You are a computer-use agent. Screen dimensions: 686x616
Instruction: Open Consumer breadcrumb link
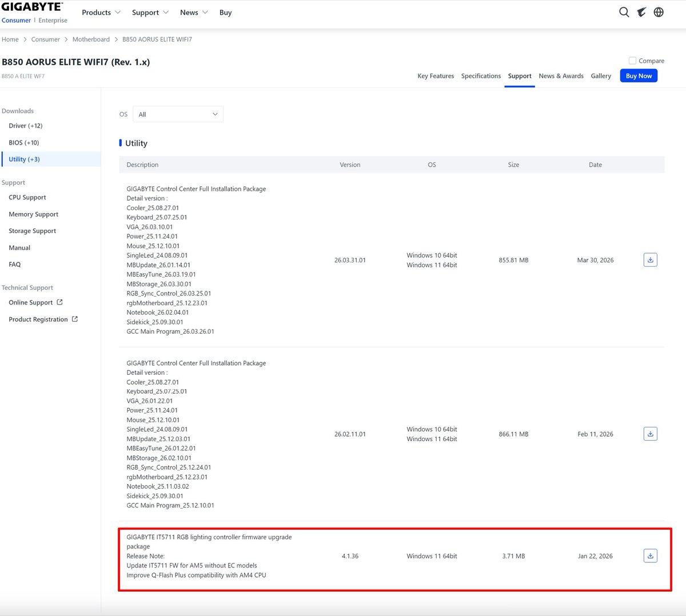pos(46,39)
